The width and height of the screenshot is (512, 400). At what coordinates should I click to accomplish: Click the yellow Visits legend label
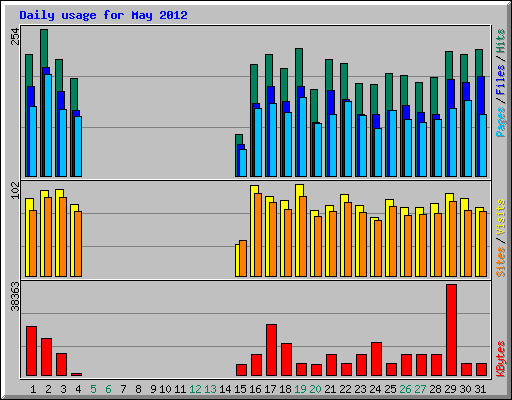click(501, 217)
